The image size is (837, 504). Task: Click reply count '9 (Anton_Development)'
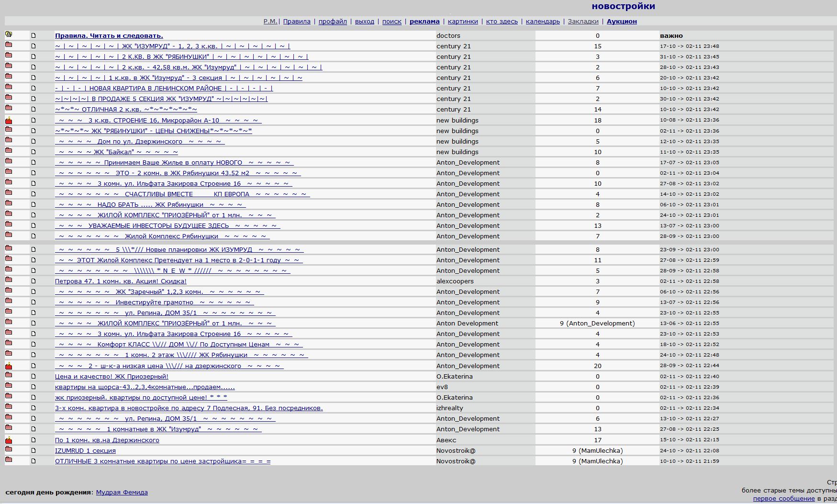click(x=598, y=324)
